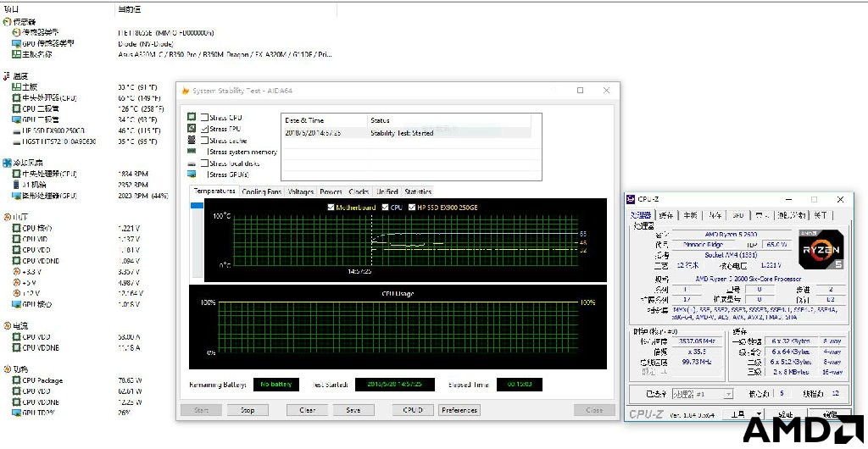Click the Clear button
This screenshot has height=449, width=868.
(307, 410)
